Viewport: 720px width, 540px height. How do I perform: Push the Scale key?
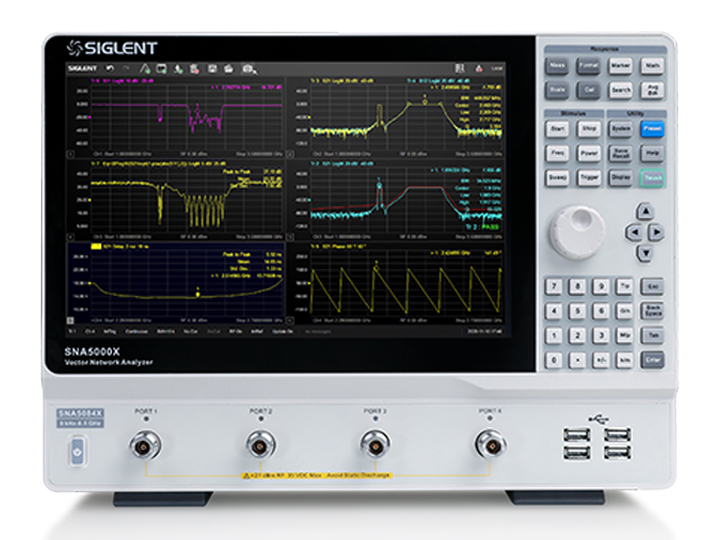click(557, 90)
